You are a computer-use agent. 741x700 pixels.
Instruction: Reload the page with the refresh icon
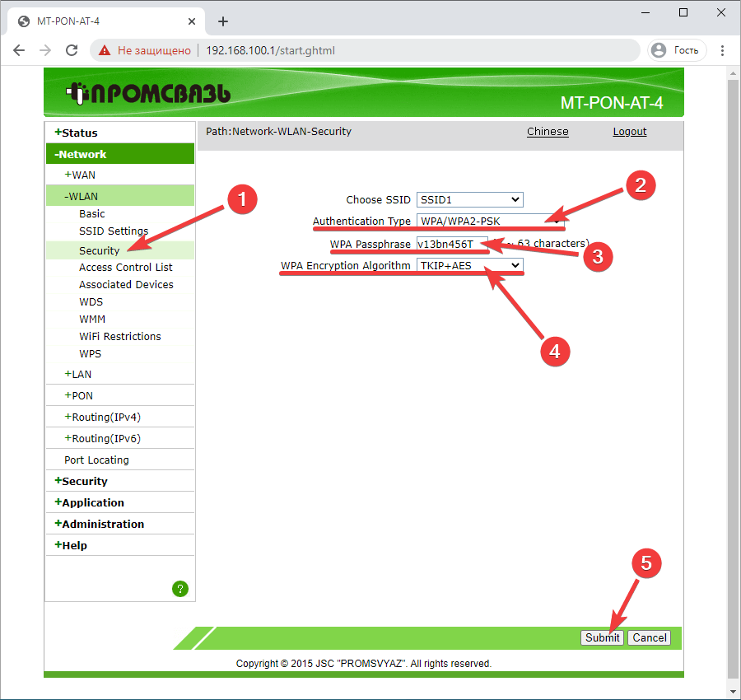click(x=72, y=50)
